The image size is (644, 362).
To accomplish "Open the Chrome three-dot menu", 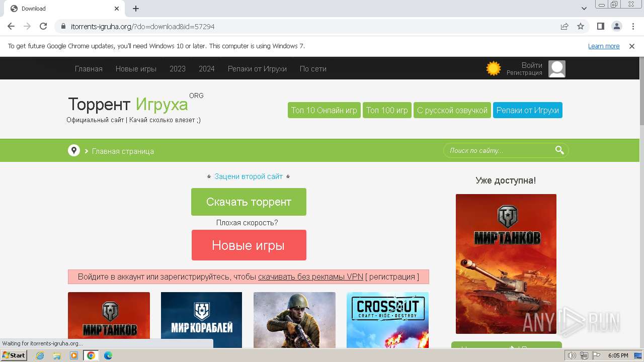I will [x=632, y=26].
